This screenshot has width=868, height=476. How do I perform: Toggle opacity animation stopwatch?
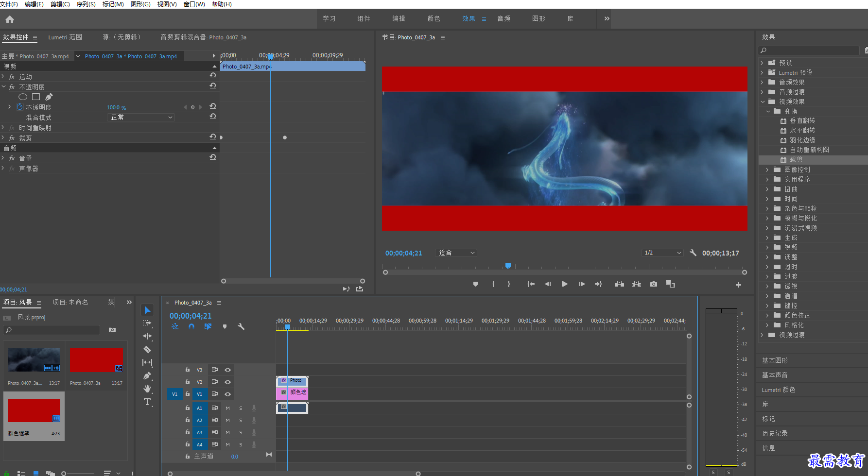click(x=20, y=107)
